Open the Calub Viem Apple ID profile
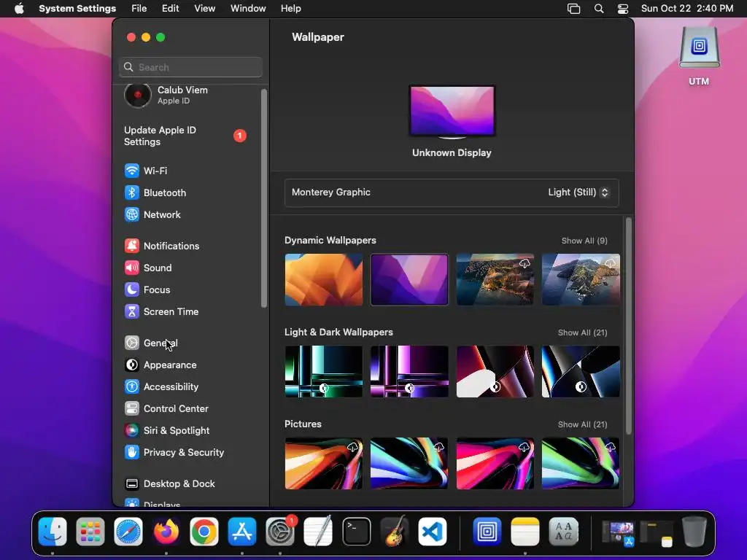This screenshot has height=560, width=747. pos(166,95)
